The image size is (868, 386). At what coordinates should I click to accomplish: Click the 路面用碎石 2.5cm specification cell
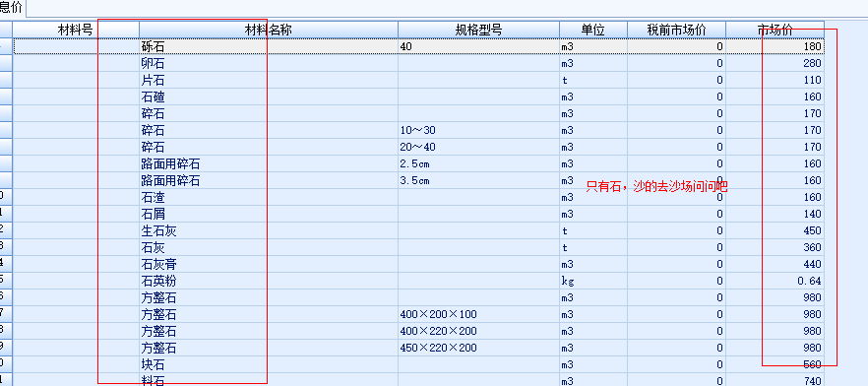[478, 163]
